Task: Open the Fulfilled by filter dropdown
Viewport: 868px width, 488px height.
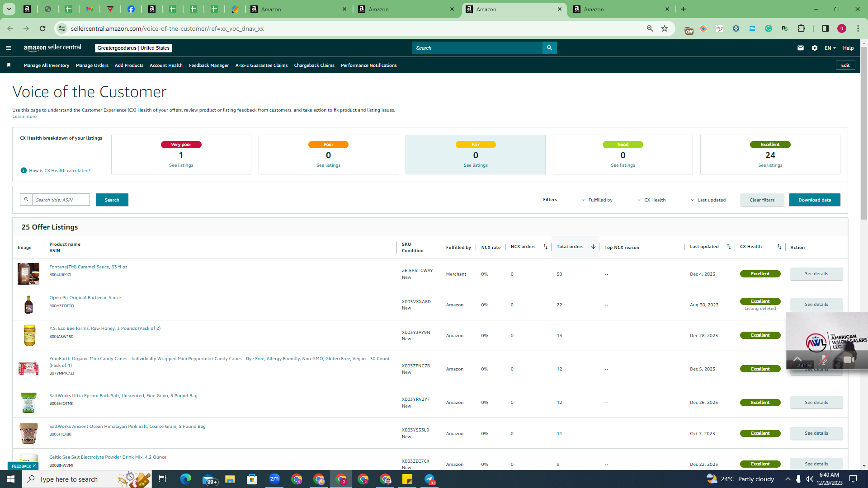Action: tap(597, 200)
